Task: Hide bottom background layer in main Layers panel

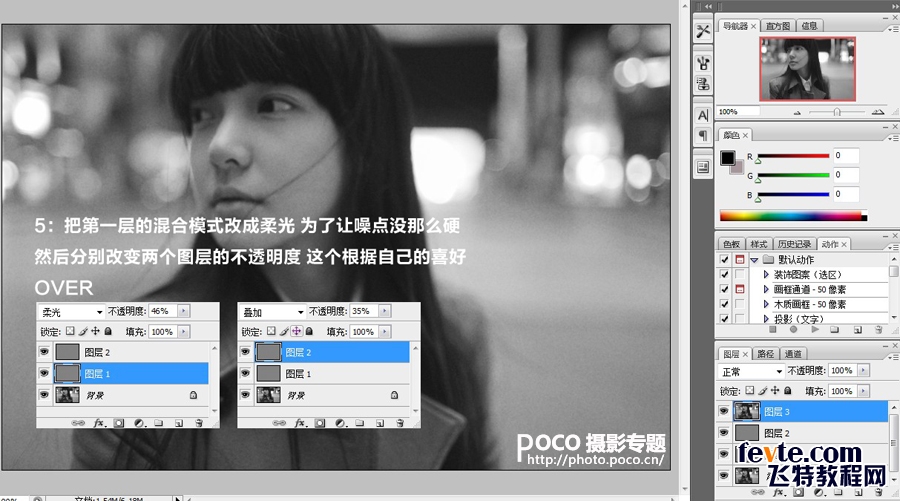Action: (x=723, y=475)
